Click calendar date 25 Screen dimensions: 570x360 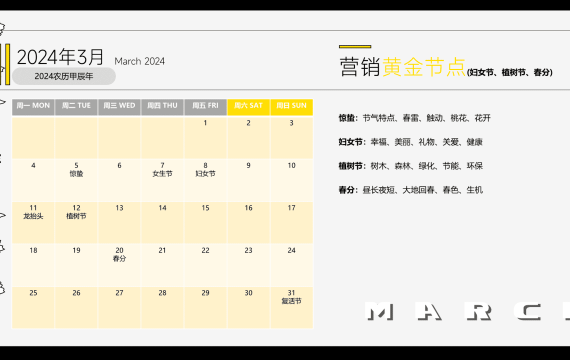[x=33, y=293]
